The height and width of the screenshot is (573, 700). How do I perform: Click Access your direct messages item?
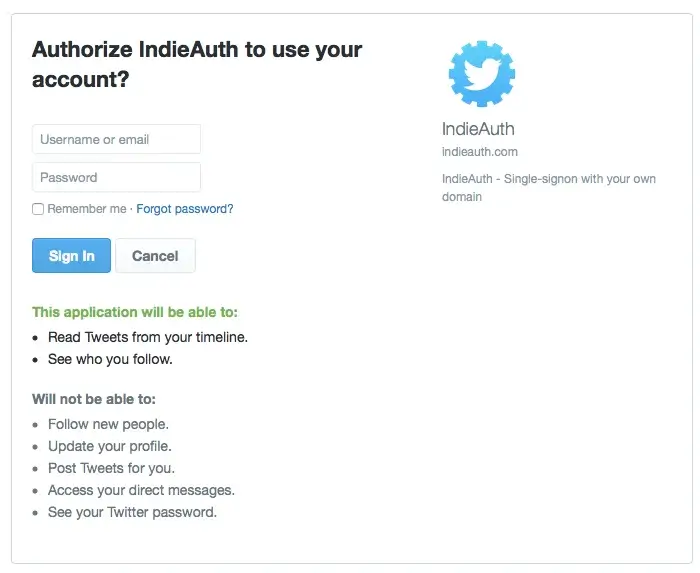coord(141,490)
